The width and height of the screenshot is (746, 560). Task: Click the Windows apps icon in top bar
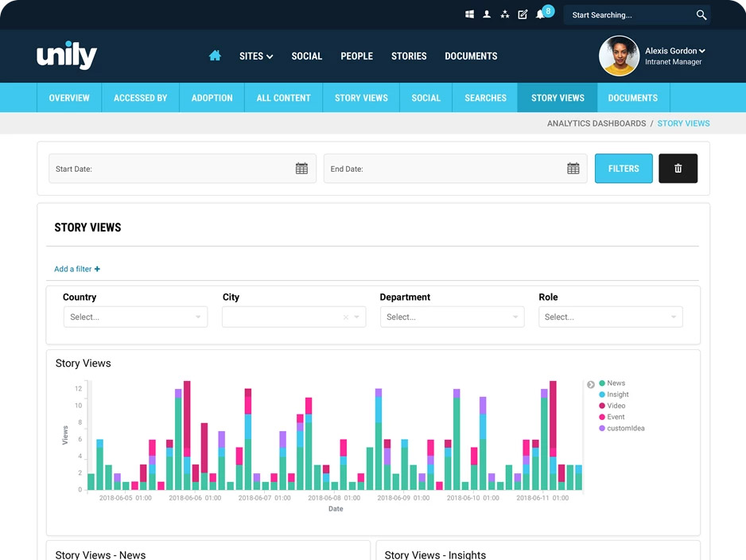click(x=470, y=14)
